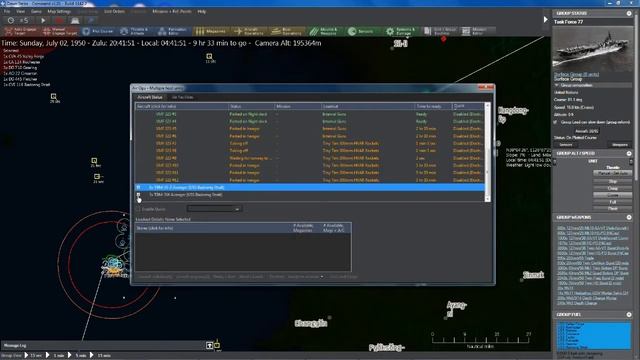Image resolution: width=640 pixels, height=360 pixels.
Task: Set group throttle to Full
Action: (x=613, y=202)
